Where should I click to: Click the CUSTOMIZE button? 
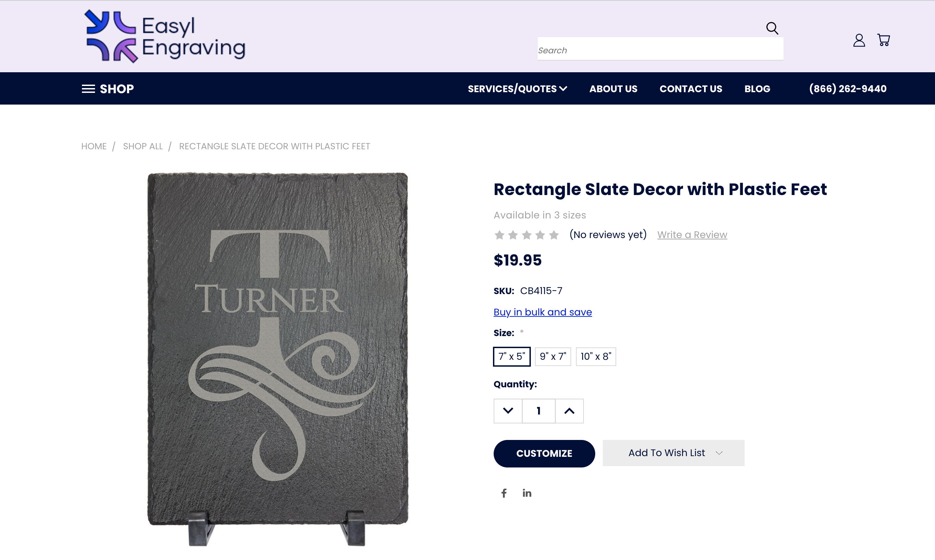544,453
